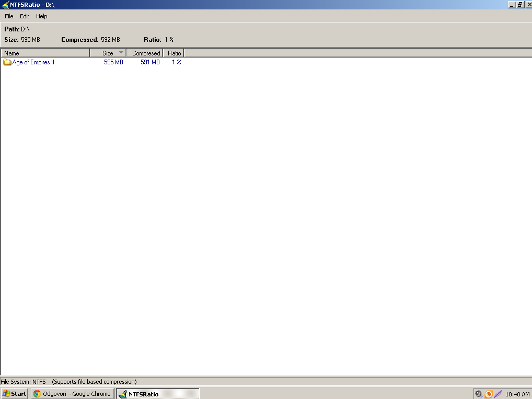Switch to Odgovori – Google Chrome taskbar button

[72, 394]
